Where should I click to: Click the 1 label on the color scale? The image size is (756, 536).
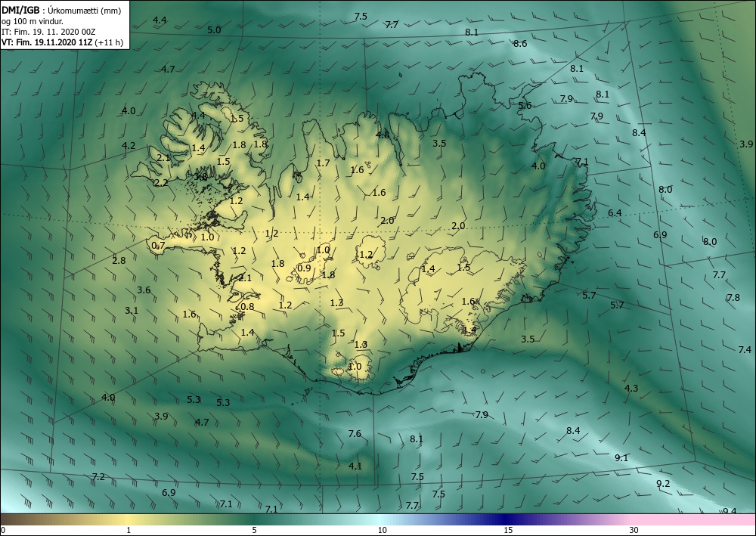129,531
